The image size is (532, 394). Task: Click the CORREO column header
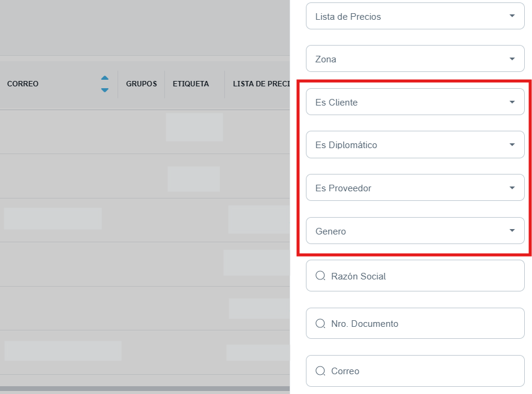(x=23, y=84)
